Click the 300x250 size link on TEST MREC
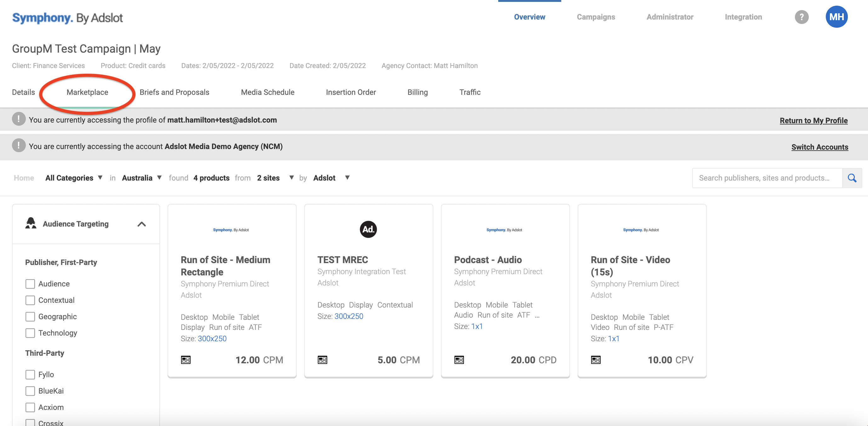The image size is (868, 426). (349, 316)
